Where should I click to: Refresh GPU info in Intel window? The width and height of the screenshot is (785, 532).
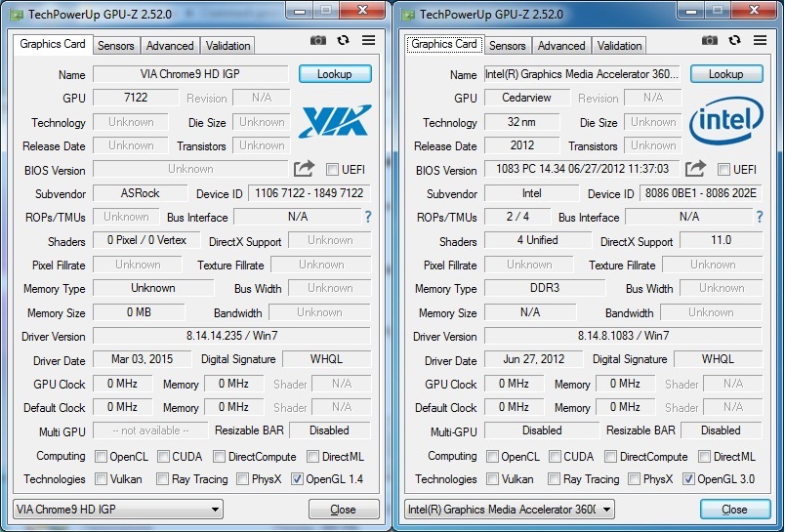[734, 40]
